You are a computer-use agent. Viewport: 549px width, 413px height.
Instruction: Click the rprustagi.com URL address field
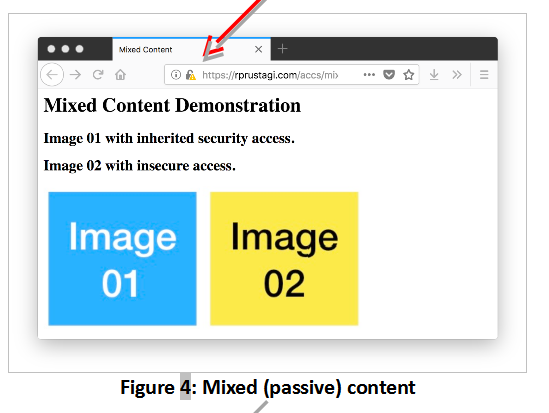270,75
